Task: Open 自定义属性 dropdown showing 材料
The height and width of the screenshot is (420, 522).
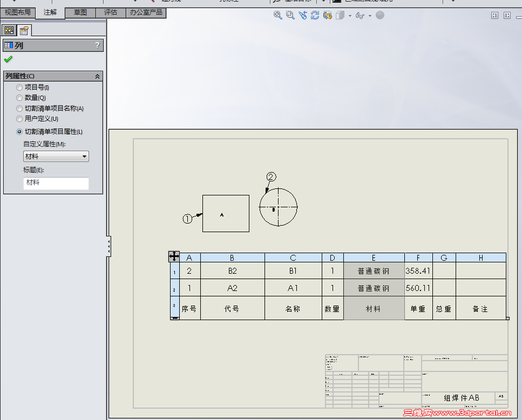Action: (x=56, y=157)
